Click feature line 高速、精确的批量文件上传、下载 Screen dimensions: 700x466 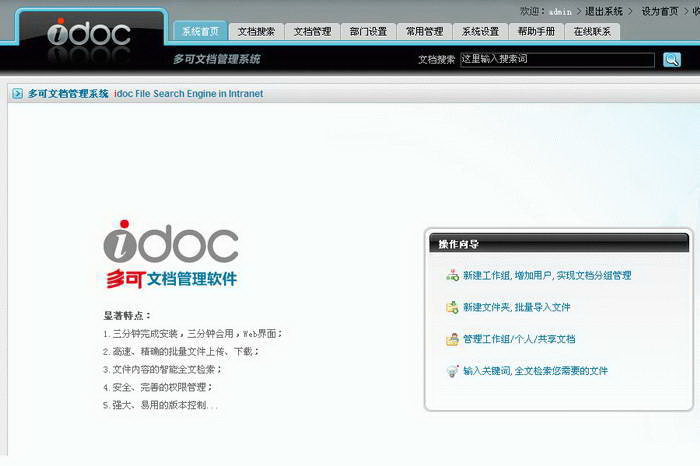(181, 352)
